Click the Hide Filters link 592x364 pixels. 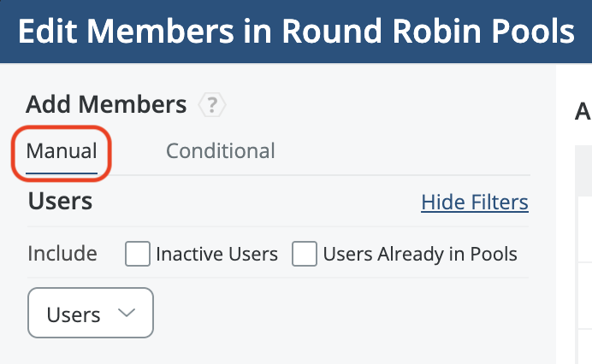475,203
